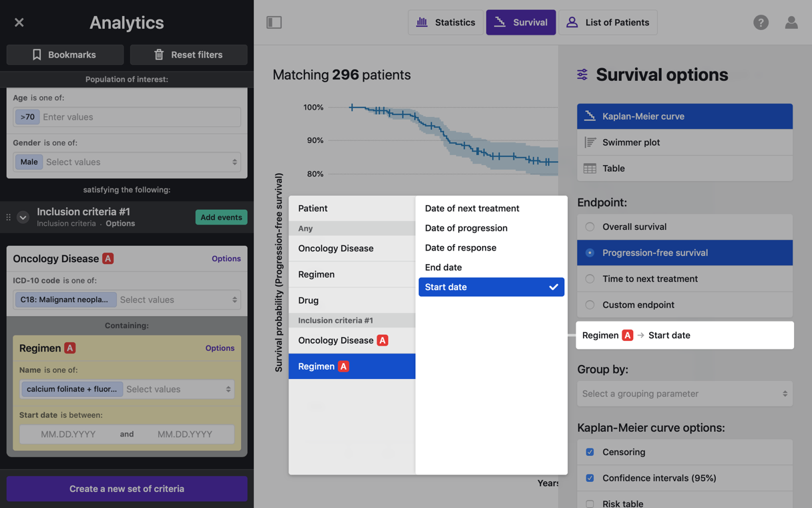Switch to the Statistics tab
Viewport: 812px width, 508px height.
[445, 23]
